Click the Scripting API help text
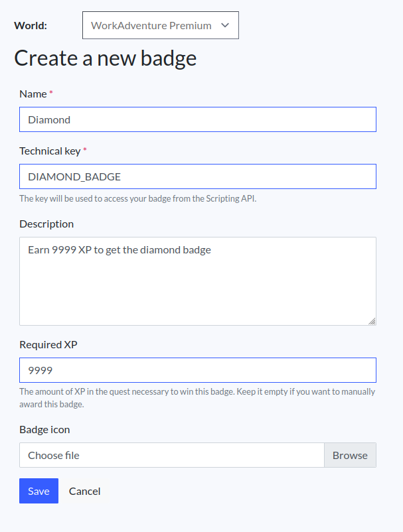 pos(137,198)
